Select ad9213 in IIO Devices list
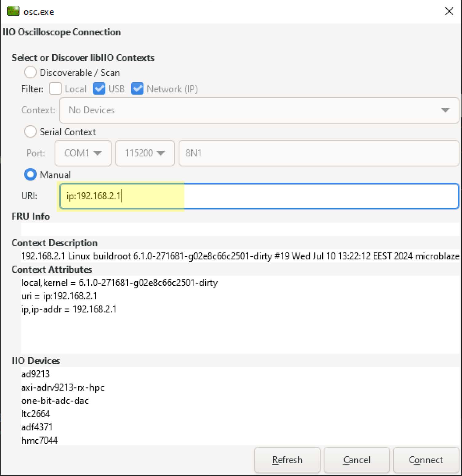 [x=35, y=374]
